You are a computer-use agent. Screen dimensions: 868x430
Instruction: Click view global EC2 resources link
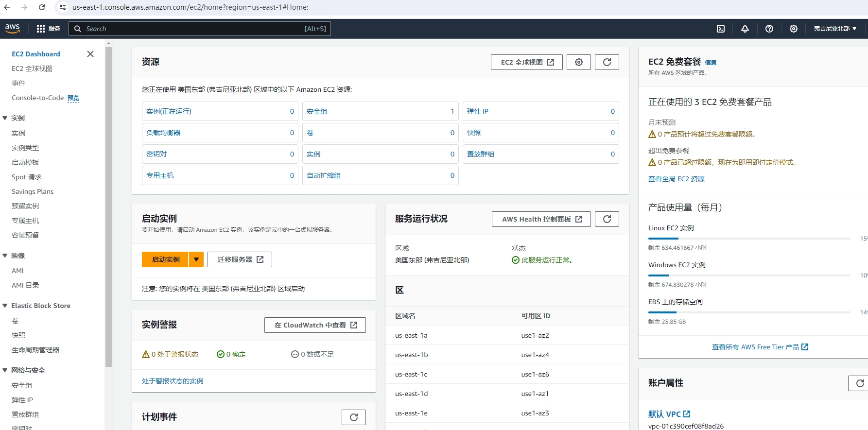(677, 179)
